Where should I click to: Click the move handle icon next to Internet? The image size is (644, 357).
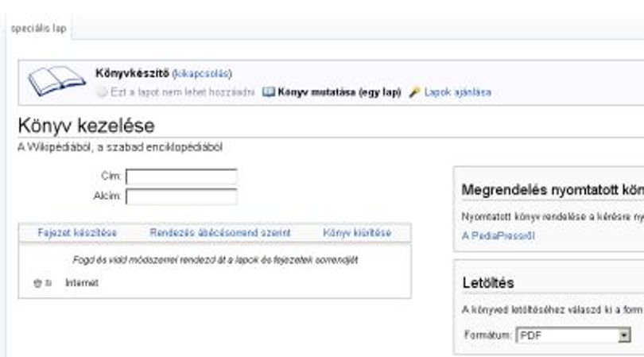coord(48,283)
